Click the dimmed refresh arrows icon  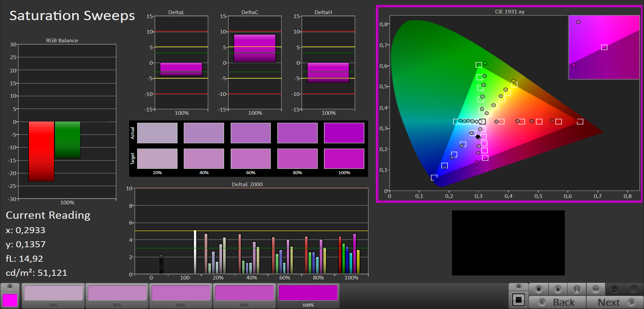614,289
